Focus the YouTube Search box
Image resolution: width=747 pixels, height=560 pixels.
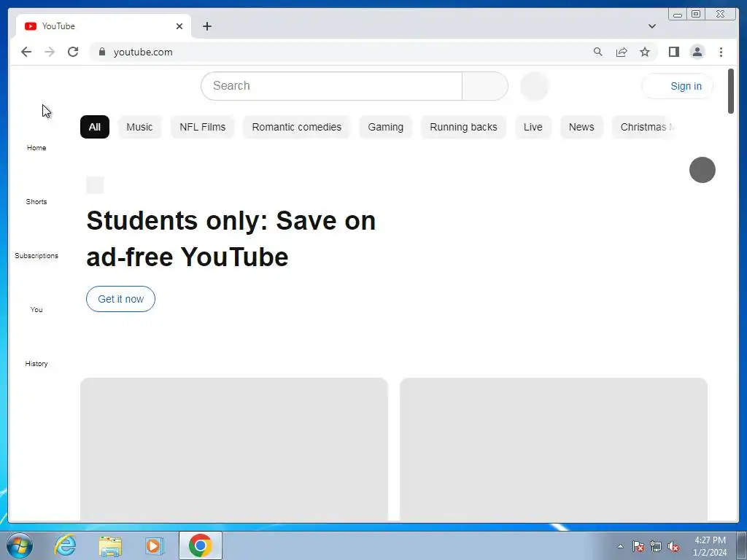tap(332, 86)
